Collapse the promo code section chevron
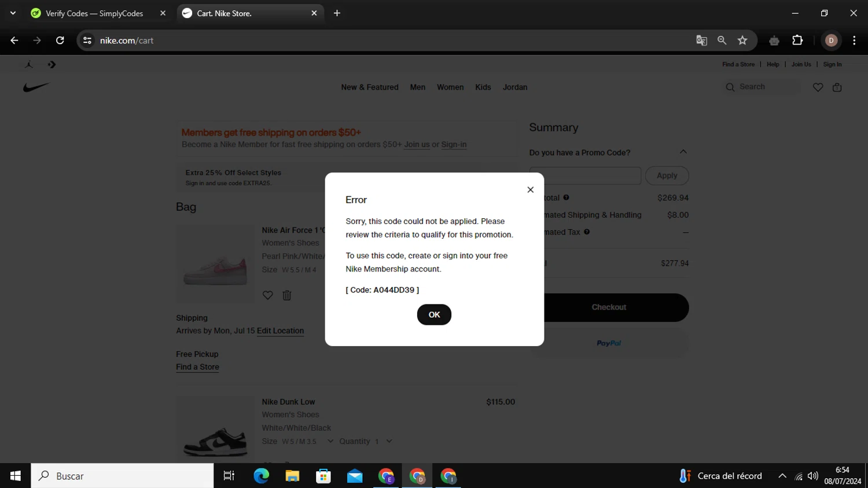Image resolution: width=868 pixels, height=488 pixels. click(683, 152)
